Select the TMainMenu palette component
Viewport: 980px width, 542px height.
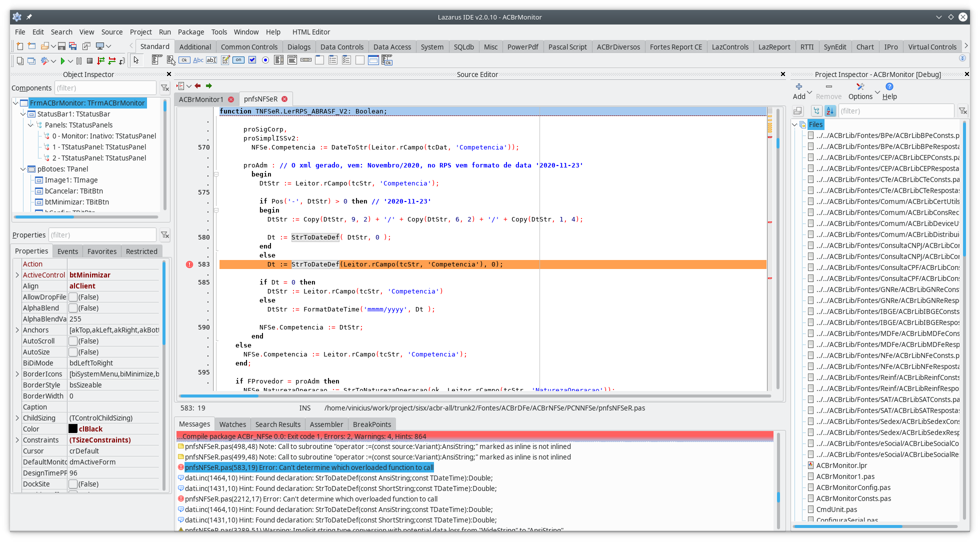pyautogui.click(x=156, y=60)
